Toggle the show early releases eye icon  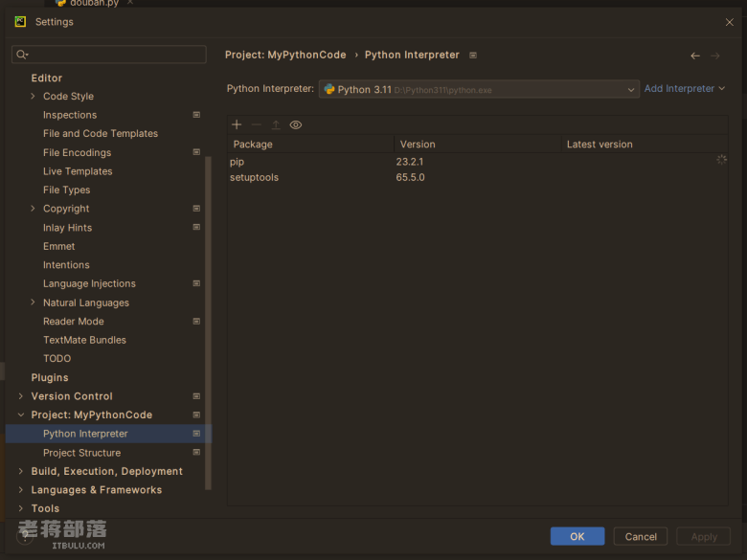pyautogui.click(x=296, y=124)
